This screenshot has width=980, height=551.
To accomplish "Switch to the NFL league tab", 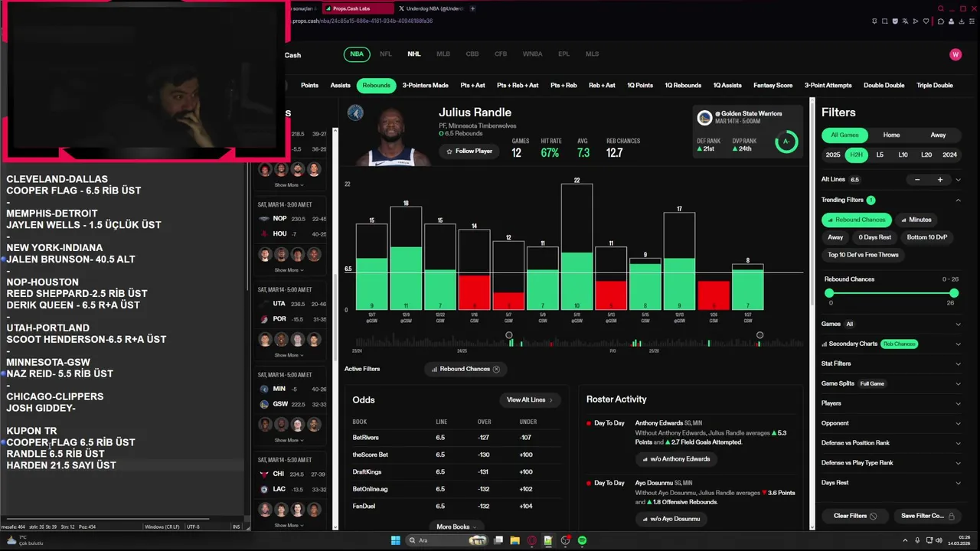I will pos(386,54).
